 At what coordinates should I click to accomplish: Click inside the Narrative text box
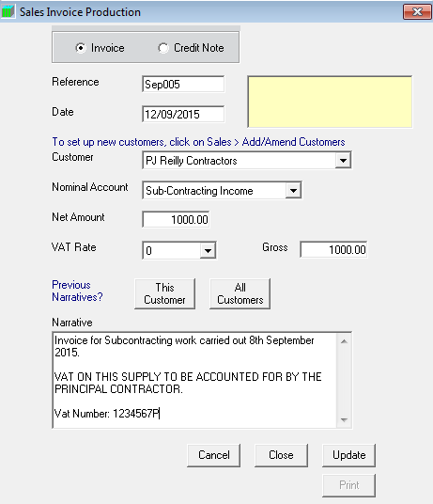[x=194, y=380]
